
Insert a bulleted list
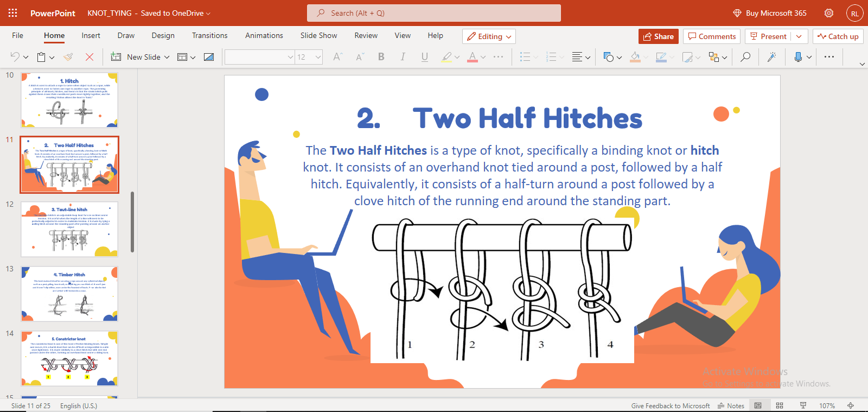[525, 57]
